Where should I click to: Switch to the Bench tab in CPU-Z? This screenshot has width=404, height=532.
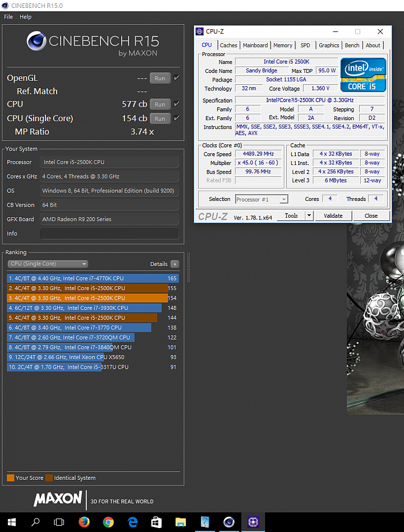point(352,45)
